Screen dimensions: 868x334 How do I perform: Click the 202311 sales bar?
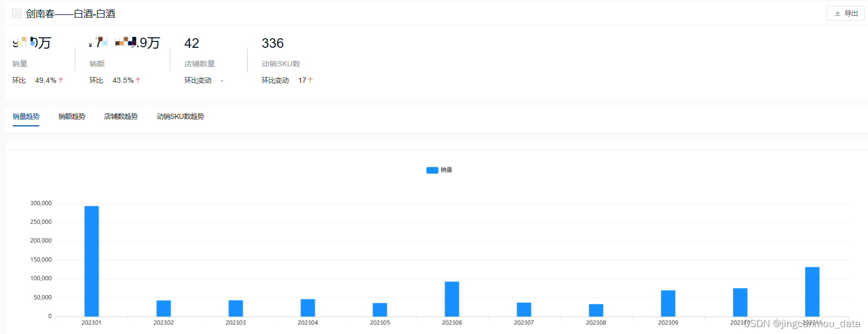[x=812, y=292]
